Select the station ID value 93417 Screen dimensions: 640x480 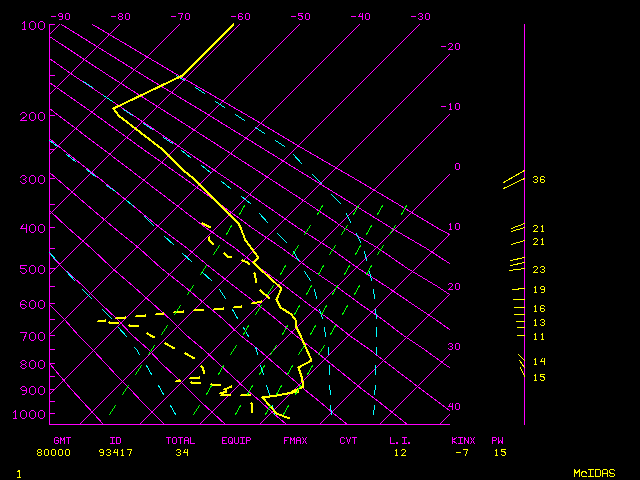[x=115, y=453]
